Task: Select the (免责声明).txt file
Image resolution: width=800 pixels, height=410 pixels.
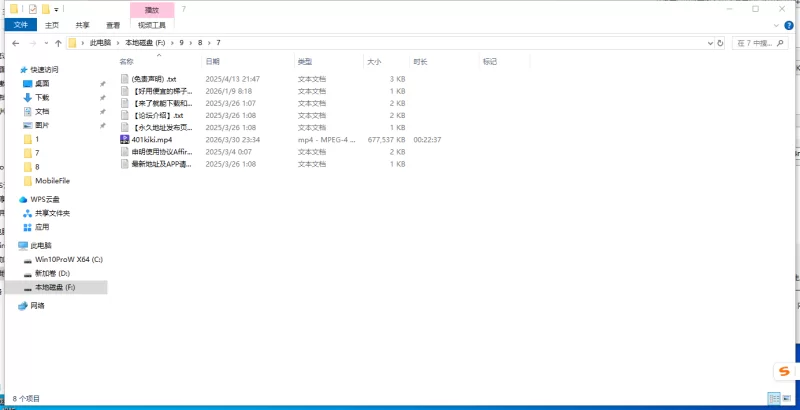Action: click(154, 79)
